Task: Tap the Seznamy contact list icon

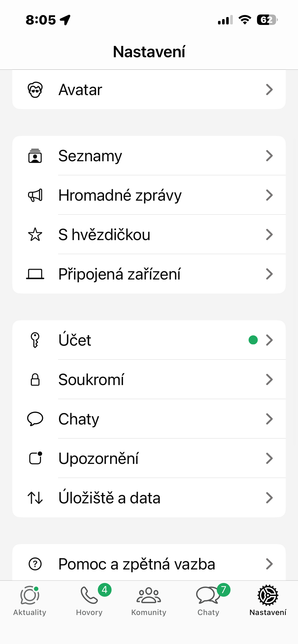Action: point(35,156)
